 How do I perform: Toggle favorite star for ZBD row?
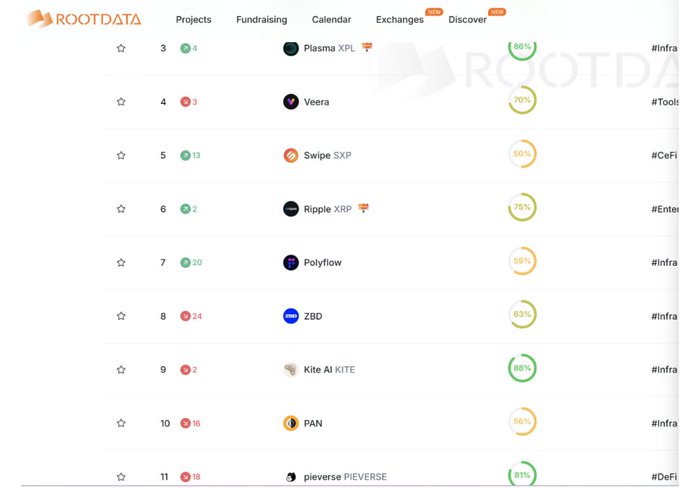pos(121,316)
